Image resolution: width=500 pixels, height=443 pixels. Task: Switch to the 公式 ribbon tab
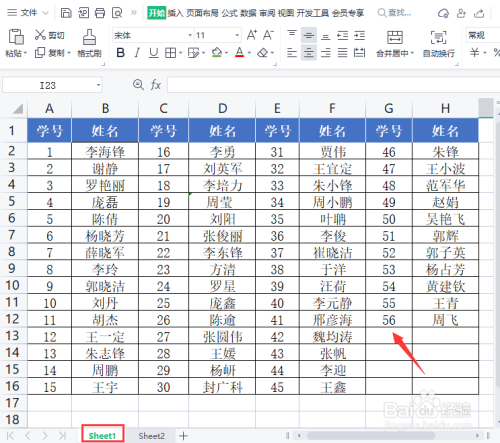[230, 13]
